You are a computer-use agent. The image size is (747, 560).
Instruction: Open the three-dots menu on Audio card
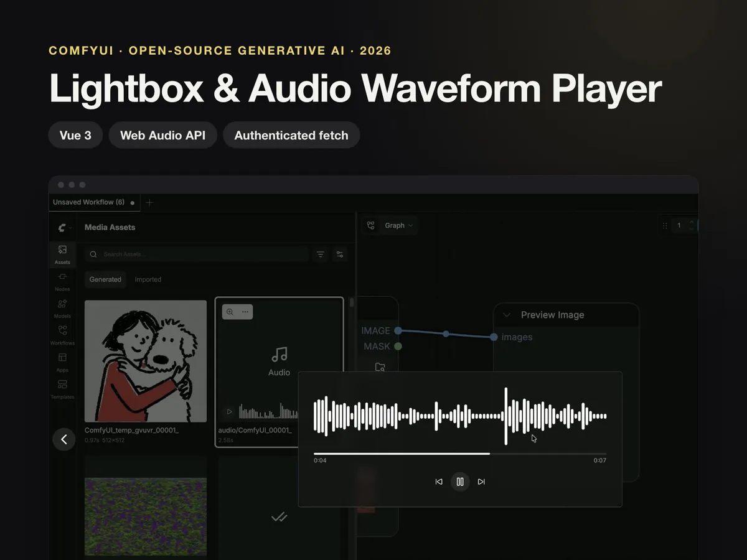coord(245,312)
